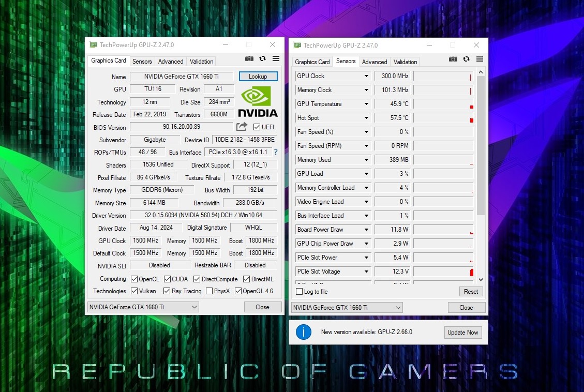The height and width of the screenshot is (392, 584).
Task: Open the GPU Clock sensor dropdown
Action: pyautogui.click(x=366, y=76)
